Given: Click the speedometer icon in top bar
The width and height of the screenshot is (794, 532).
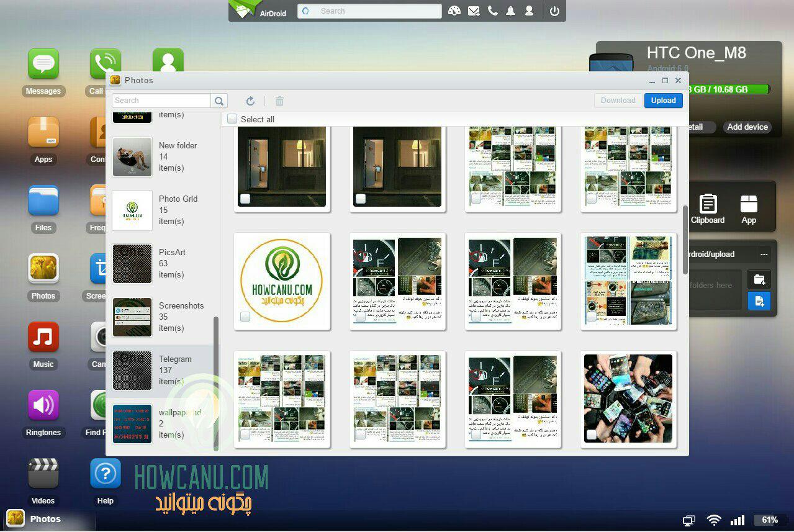Looking at the screenshot, I should pyautogui.click(x=454, y=11).
